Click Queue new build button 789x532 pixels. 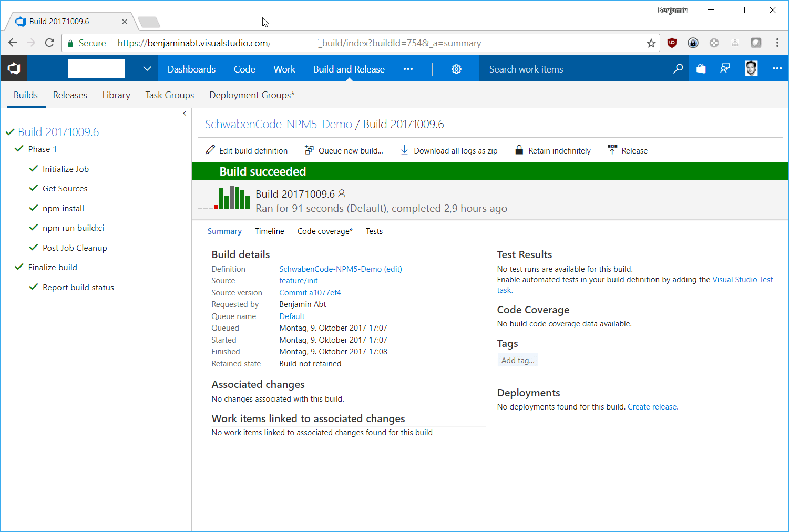point(344,151)
